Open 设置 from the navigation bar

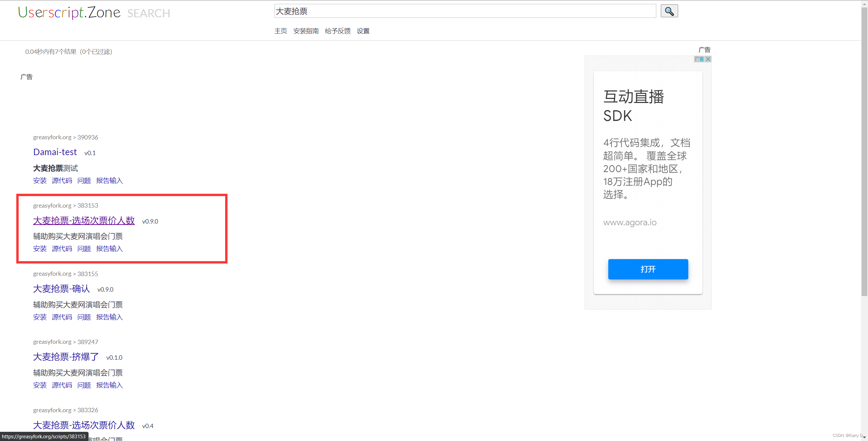(x=363, y=31)
